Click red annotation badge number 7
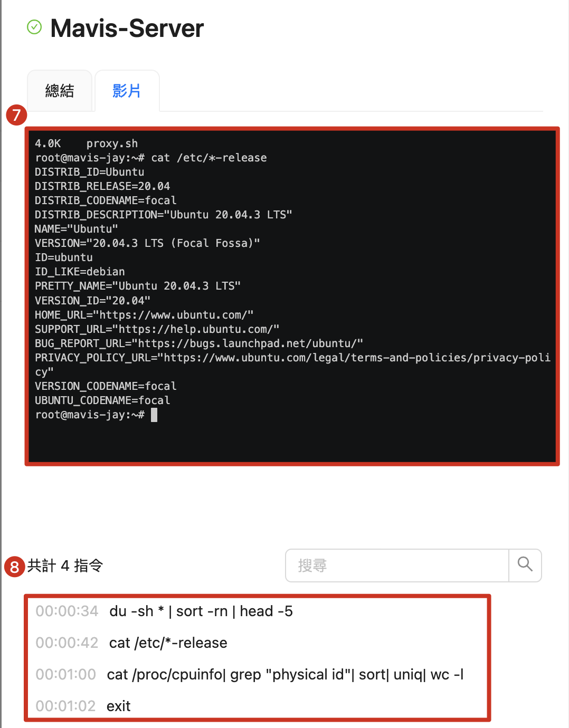This screenshot has height=728, width=569. pos(16,114)
